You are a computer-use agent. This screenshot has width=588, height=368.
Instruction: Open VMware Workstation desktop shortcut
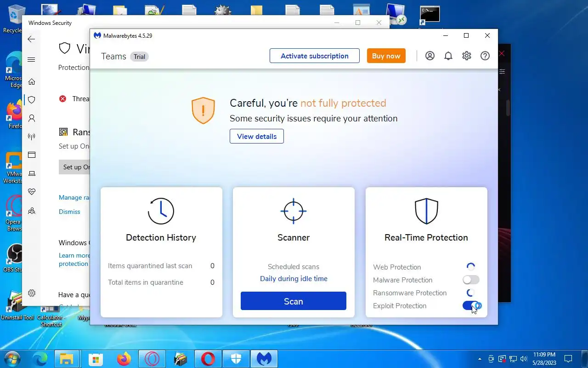pos(14,168)
